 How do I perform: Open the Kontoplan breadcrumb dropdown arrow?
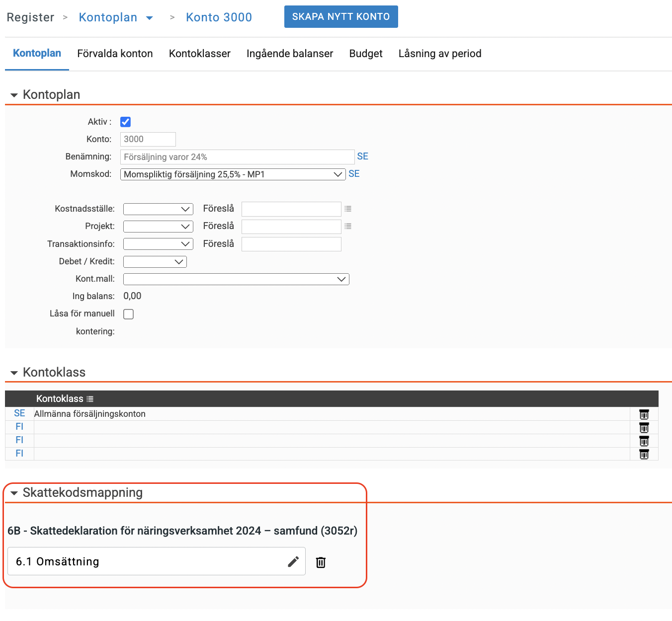pyautogui.click(x=149, y=18)
